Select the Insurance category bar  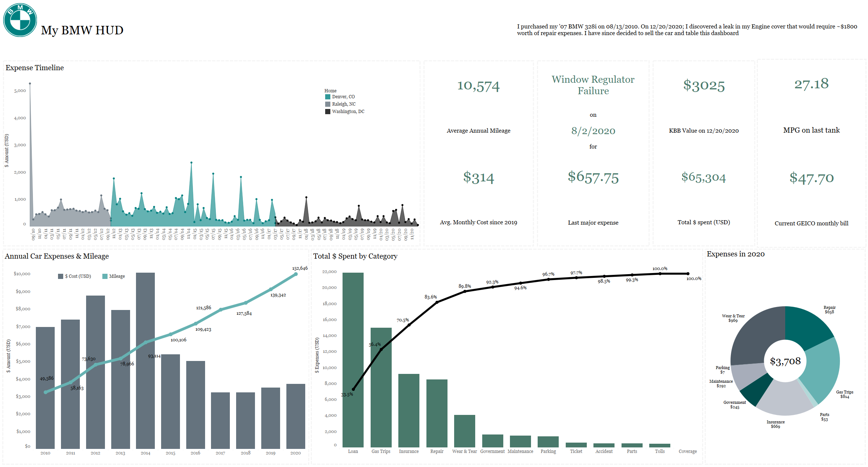[x=409, y=410]
